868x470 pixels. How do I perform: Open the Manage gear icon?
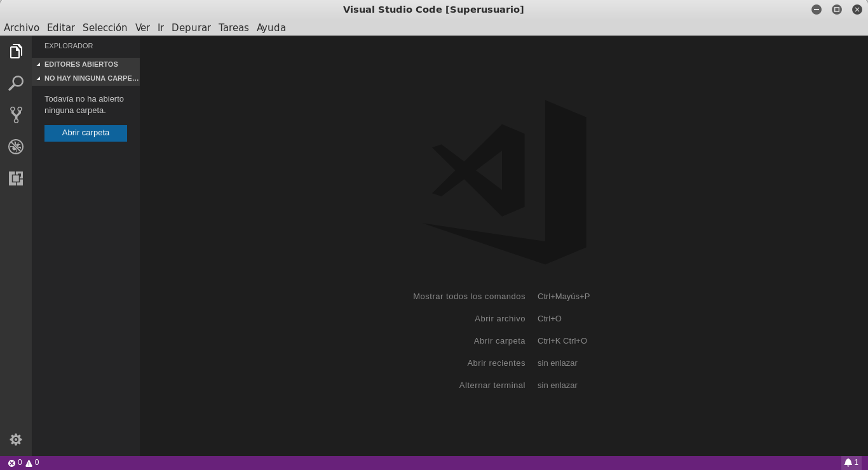[16, 440]
